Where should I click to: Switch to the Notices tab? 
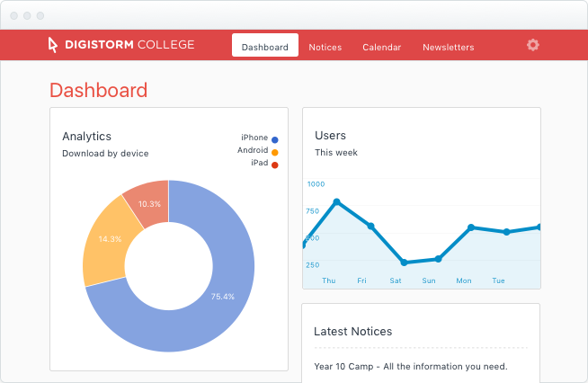[x=325, y=48]
